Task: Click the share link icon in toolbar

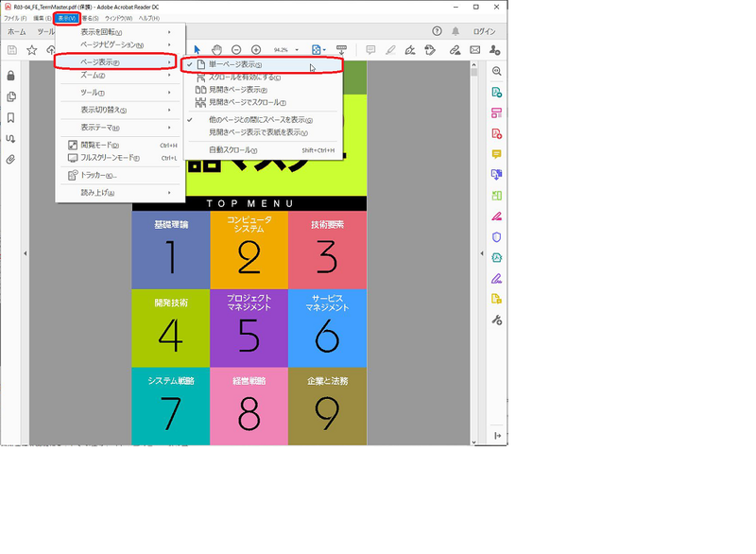Action: tap(455, 50)
